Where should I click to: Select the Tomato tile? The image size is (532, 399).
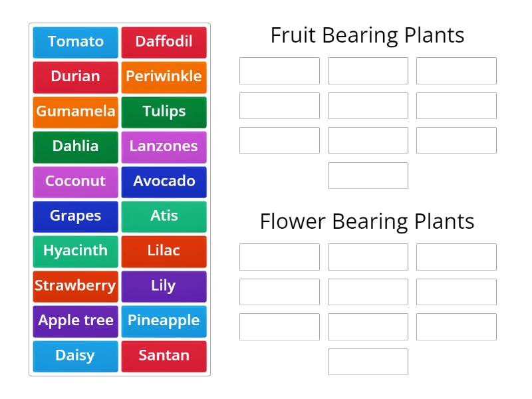point(75,42)
